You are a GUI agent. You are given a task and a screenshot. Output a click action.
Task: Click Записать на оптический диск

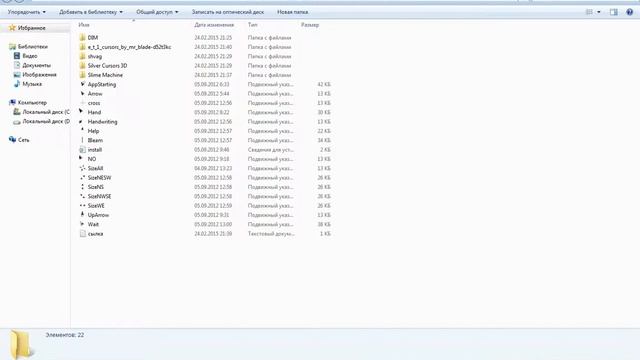(x=228, y=12)
